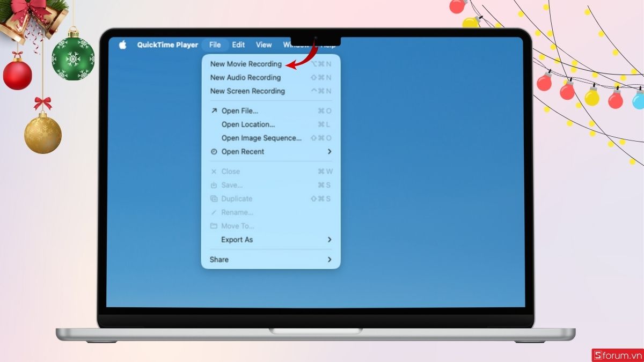The height and width of the screenshot is (362, 644).
Task: Open the Edit menu
Action: coord(238,45)
